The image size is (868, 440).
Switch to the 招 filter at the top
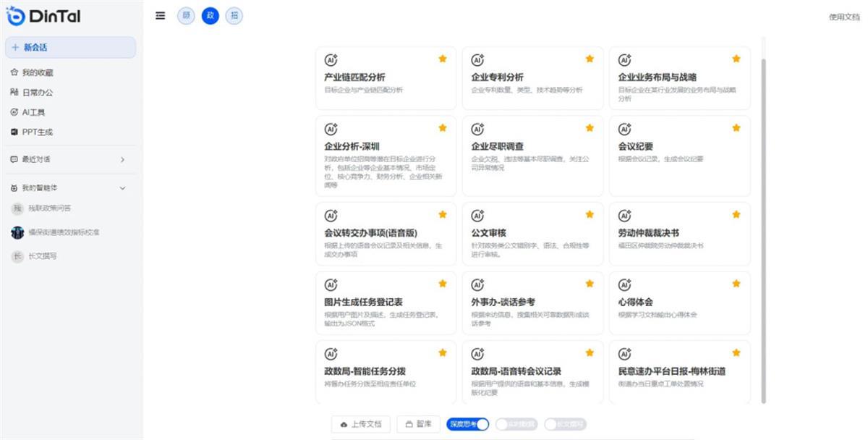[x=234, y=15]
